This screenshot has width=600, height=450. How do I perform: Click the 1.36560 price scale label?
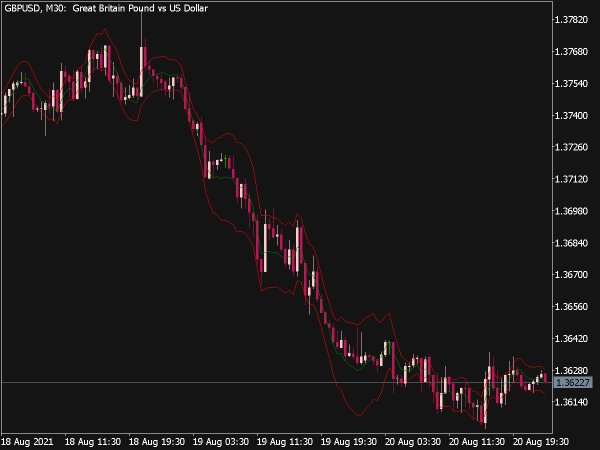click(x=571, y=307)
